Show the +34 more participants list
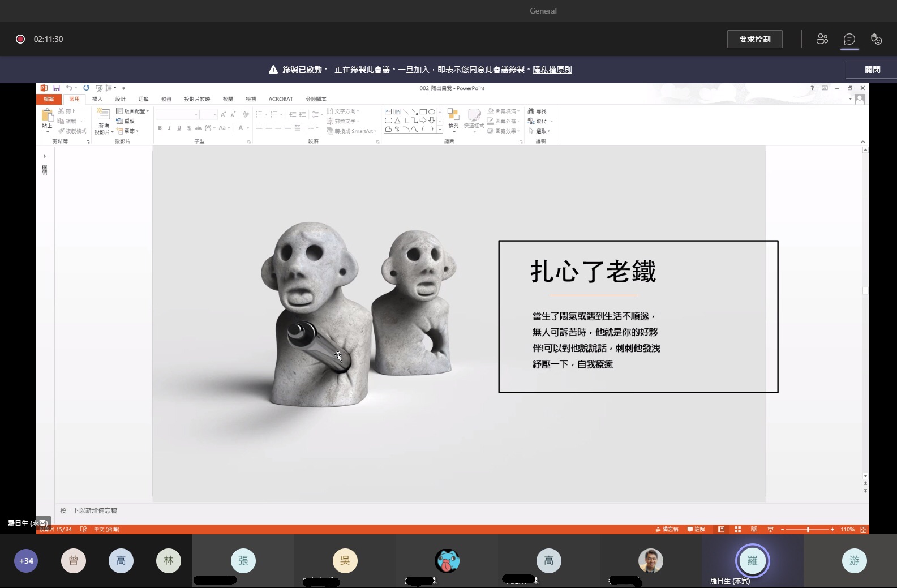This screenshot has height=588, width=897. click(26, 561)
